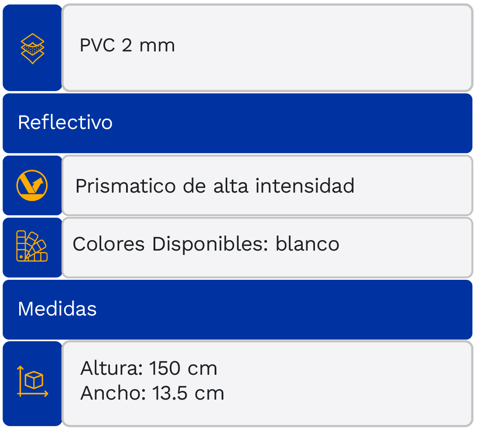Select the Prismatico de alta intensidad row

point(215,186)
